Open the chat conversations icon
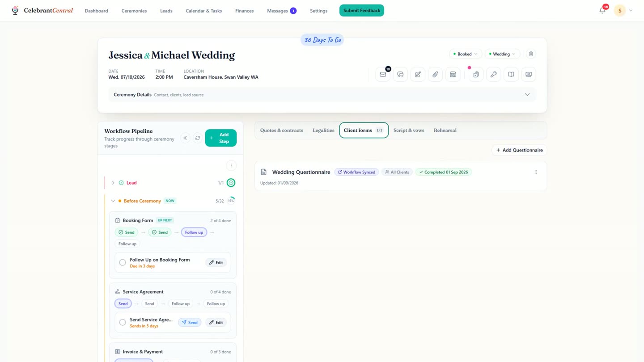The image size is (644, 362). pyautogui.click(x=400, y=75)
